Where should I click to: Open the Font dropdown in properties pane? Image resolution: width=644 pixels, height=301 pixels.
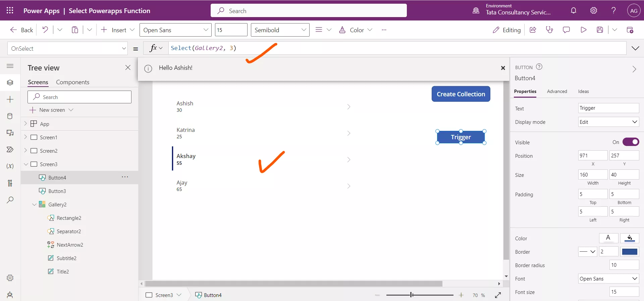(x=608, y=279)
